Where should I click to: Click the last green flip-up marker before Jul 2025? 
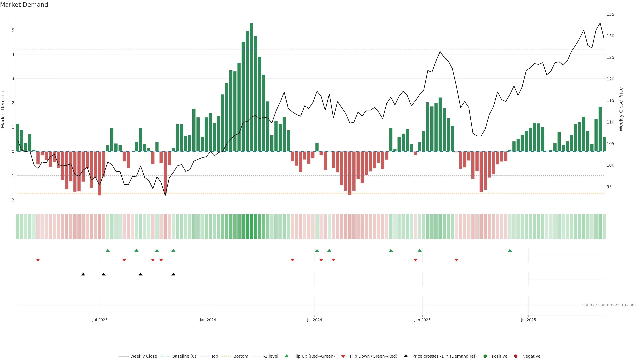[510, 250]
